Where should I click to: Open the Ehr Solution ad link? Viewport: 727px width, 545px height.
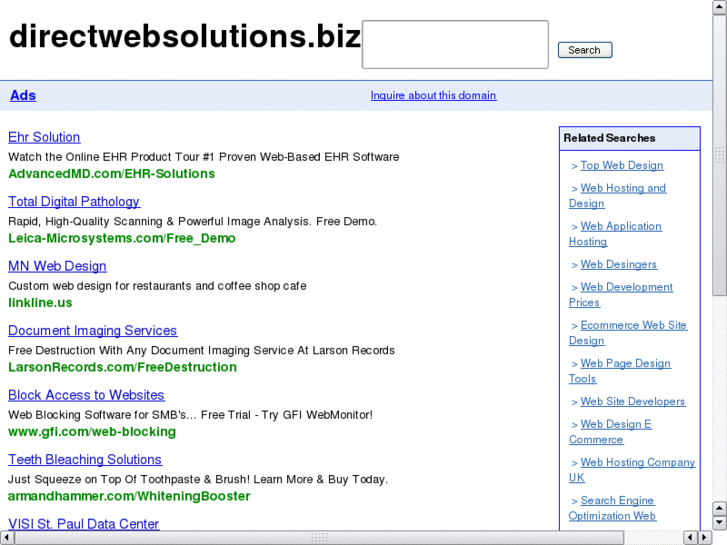tap(44, 137)
